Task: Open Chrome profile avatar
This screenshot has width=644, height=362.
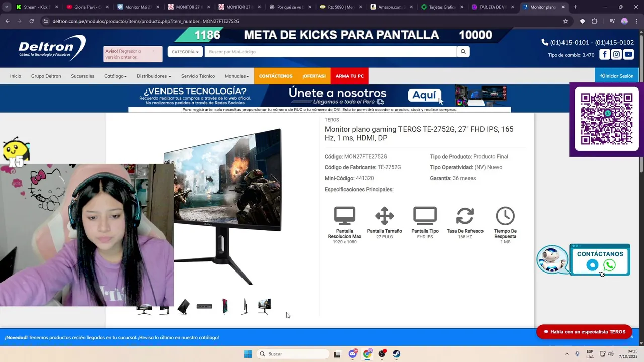Action: [x=624, y=21]
